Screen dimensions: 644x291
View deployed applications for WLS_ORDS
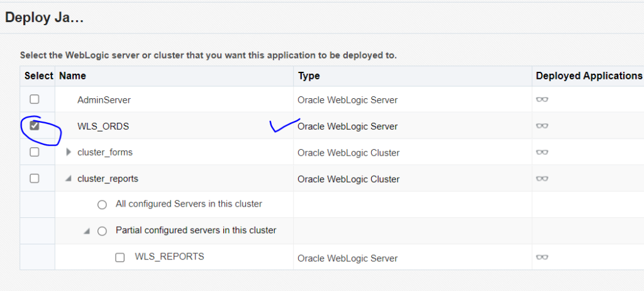click(x=542, y=126)
